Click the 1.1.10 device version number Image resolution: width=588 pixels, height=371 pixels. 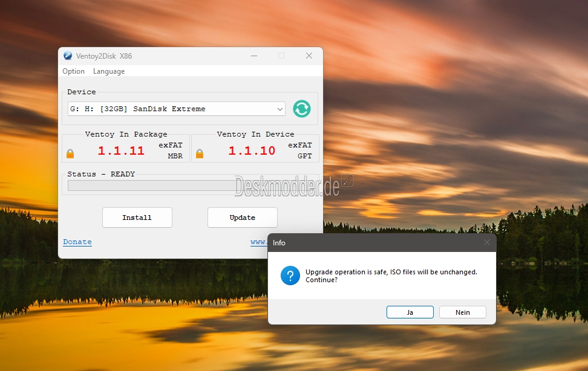point(252,151)
